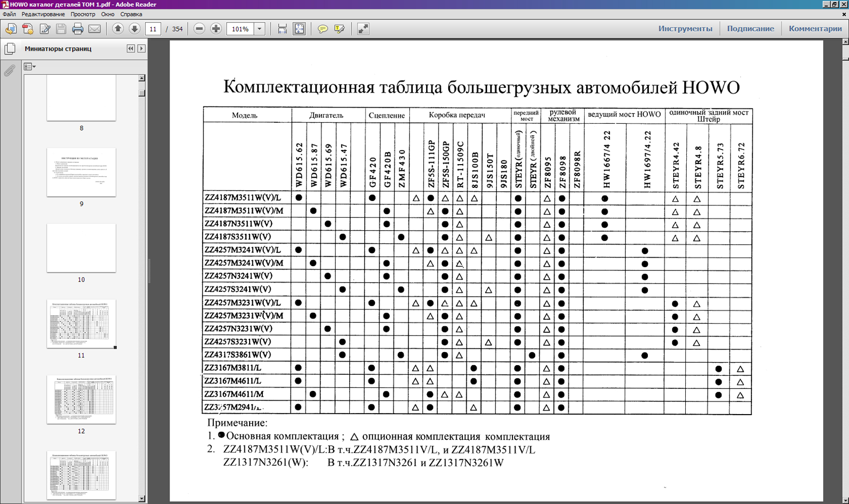Screen dimensions: 849x504
Task: Open the Комментарии pane
Action: tap(815, 29)
